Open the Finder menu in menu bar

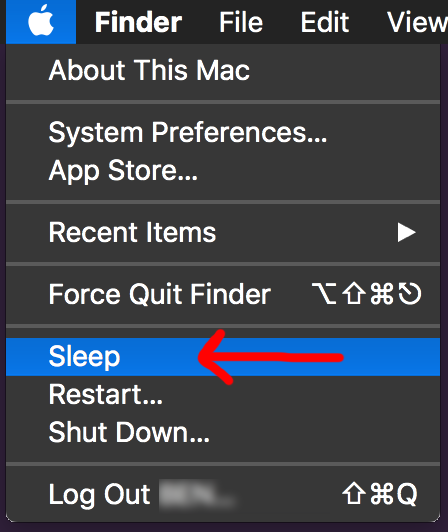coord(138,22)
